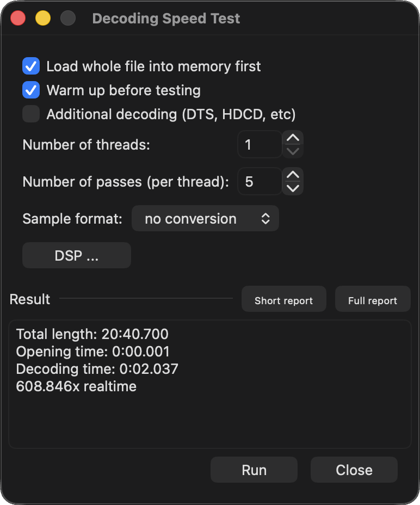
Task: Open the DSP settings button
Action: point(77,256)
